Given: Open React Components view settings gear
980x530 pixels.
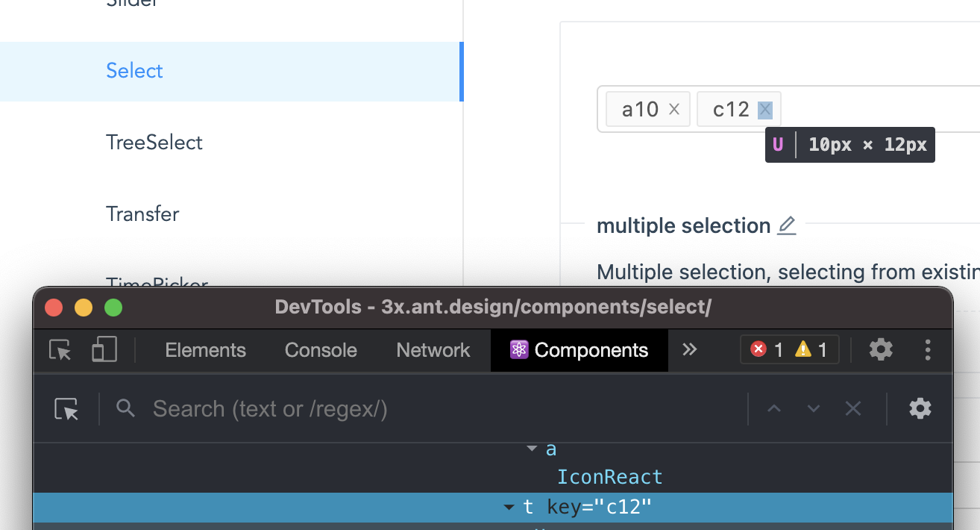Looking at the screenshot, I should [920, 408].
